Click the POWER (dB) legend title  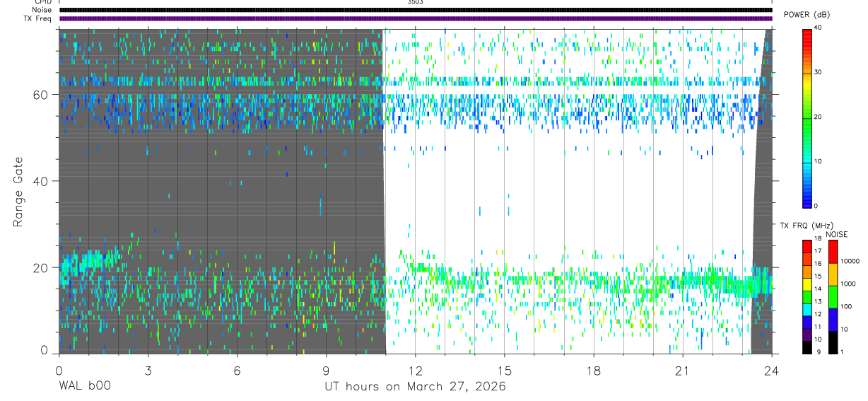807,15
